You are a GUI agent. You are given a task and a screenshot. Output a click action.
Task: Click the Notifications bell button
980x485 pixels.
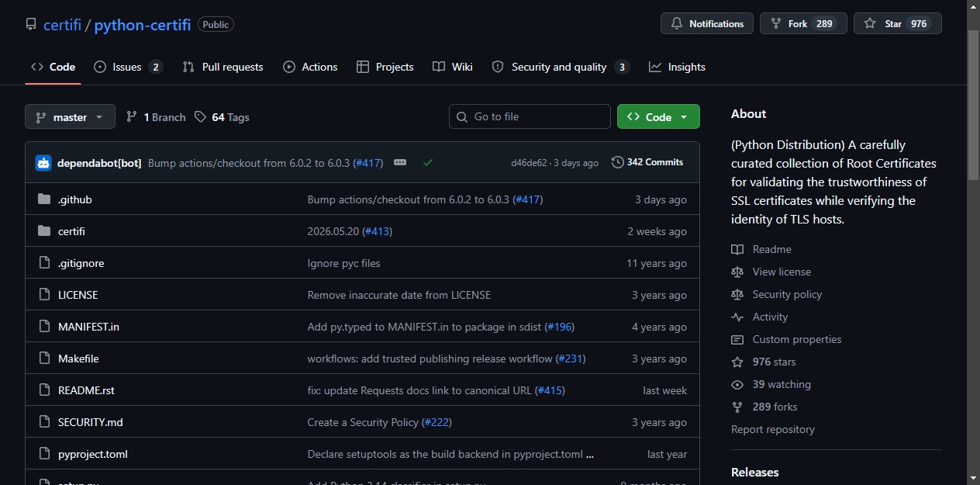coord(707,23)
